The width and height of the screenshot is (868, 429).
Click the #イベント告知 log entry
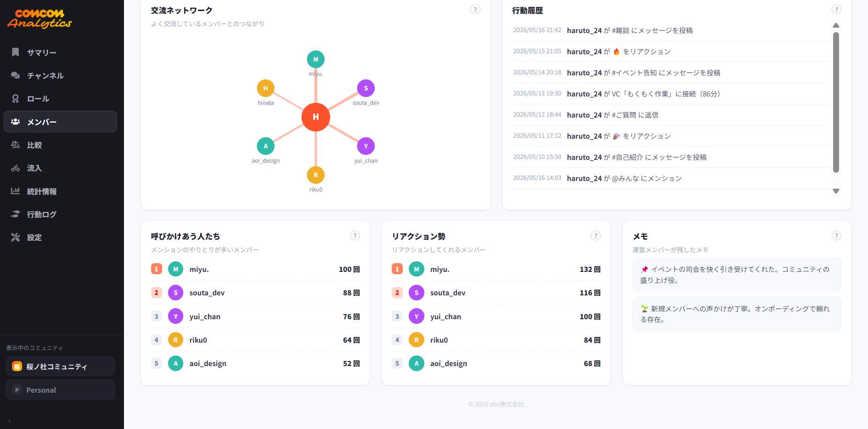click(x=671, y=73)
